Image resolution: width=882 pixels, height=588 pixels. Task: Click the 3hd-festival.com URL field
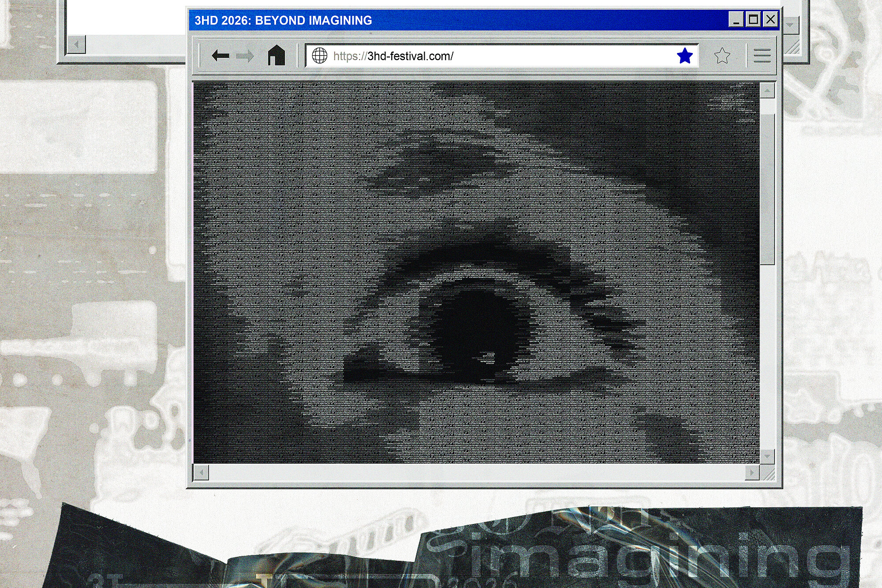pyautogui.click(x=502, y=56)
